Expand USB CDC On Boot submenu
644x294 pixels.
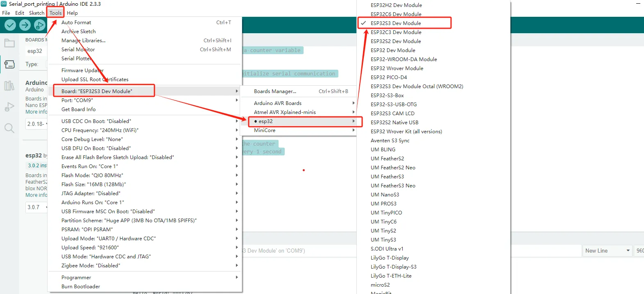click(145, 121)
